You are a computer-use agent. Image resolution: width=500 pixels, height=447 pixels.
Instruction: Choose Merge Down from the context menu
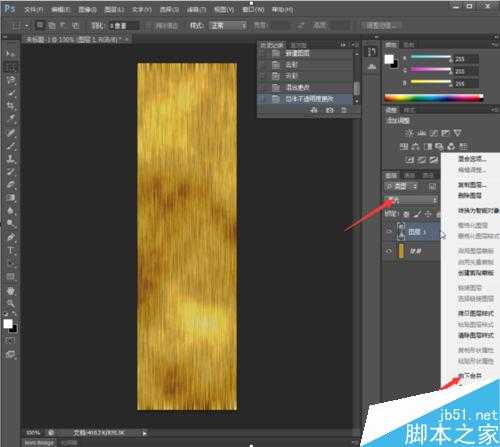click(x=470, y=376)
